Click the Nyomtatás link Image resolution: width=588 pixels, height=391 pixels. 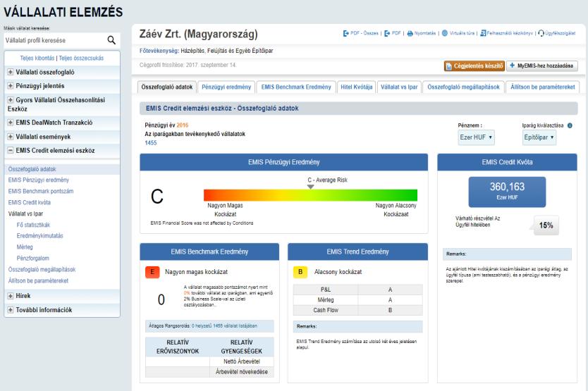click(425, 33)
